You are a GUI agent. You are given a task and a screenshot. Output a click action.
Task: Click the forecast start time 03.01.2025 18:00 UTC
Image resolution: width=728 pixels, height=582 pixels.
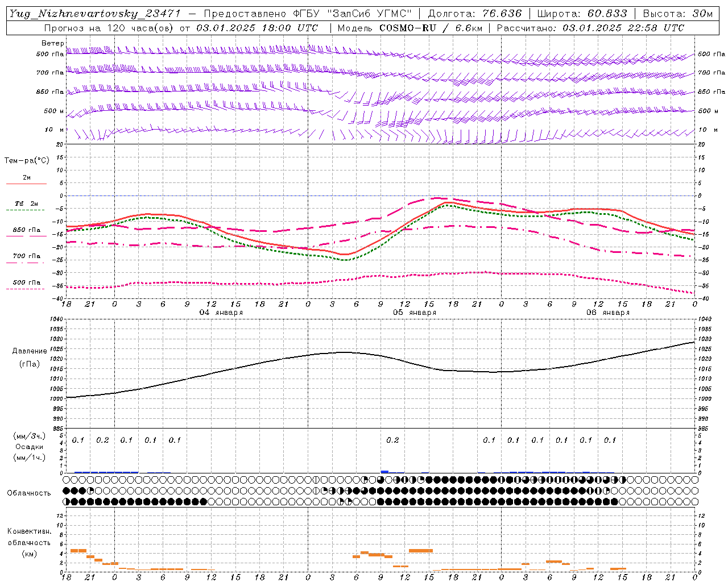257,28
